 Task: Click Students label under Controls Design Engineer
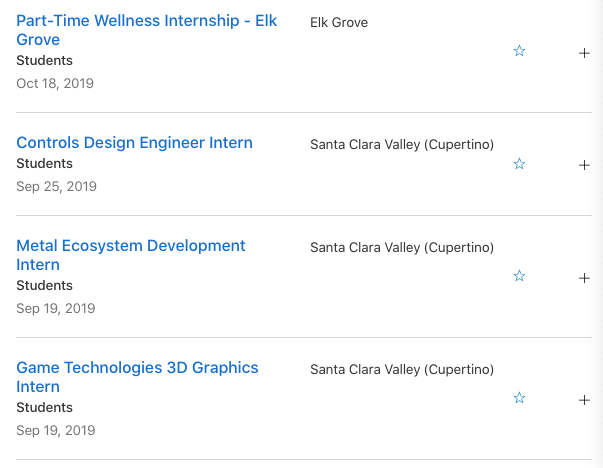[x=44, y=163]
